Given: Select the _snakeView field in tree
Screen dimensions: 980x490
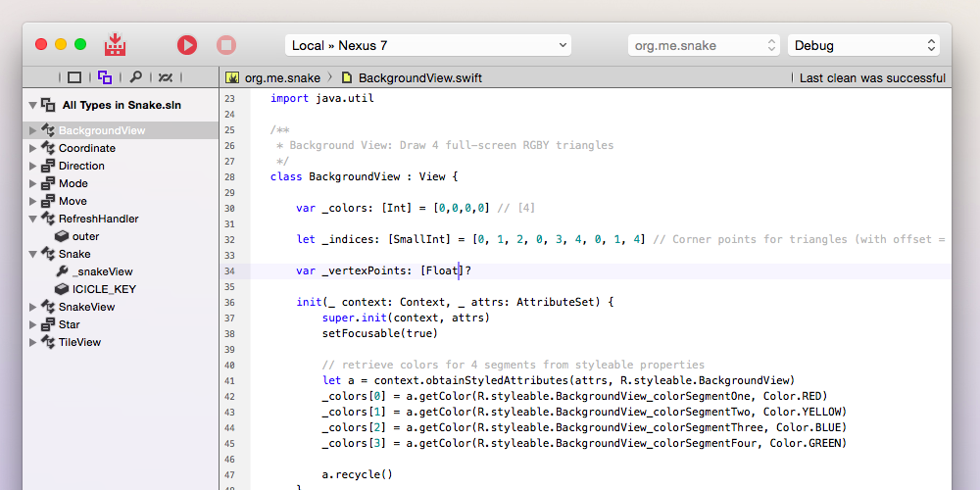Looking at the screenshot, I should pos(102,271).
